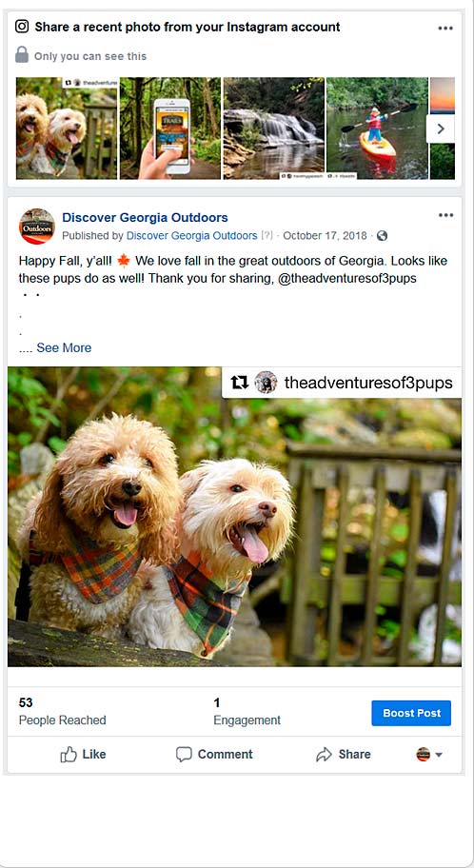Click the Like thumbs-up icon

point(69,754)
